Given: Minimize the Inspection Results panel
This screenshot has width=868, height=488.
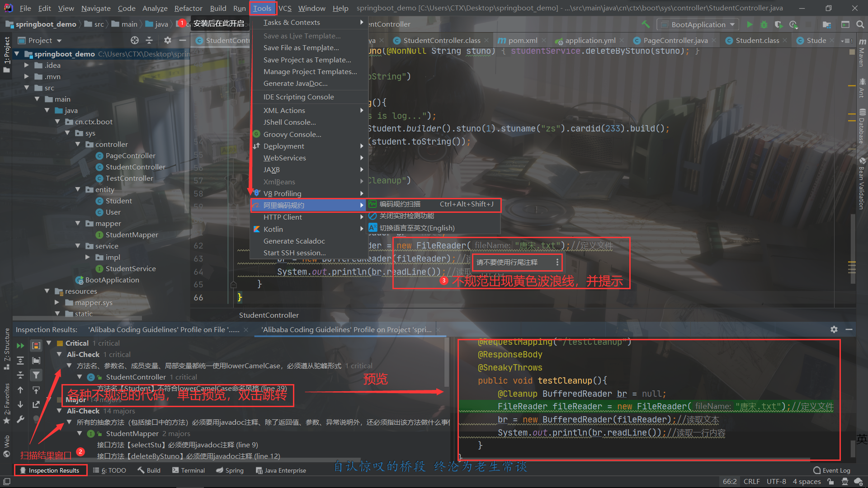Looking at the screenshot, I should click(849, 329).
